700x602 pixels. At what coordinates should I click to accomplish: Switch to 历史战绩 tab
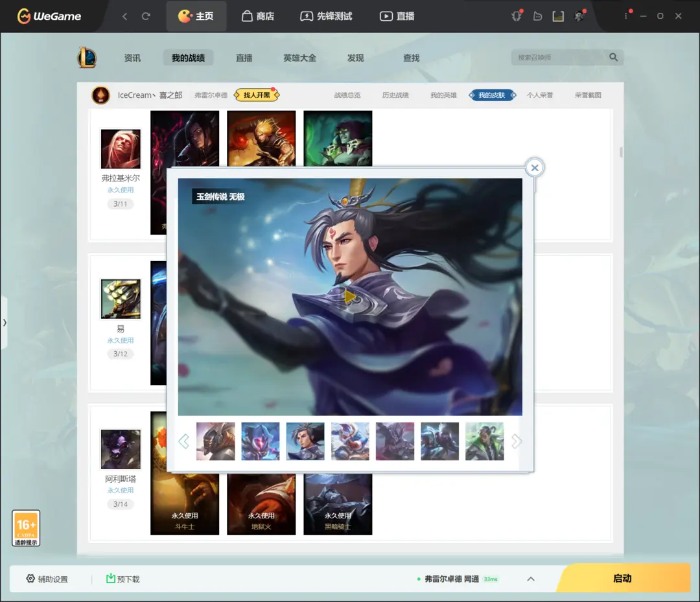tap(395, 95)
